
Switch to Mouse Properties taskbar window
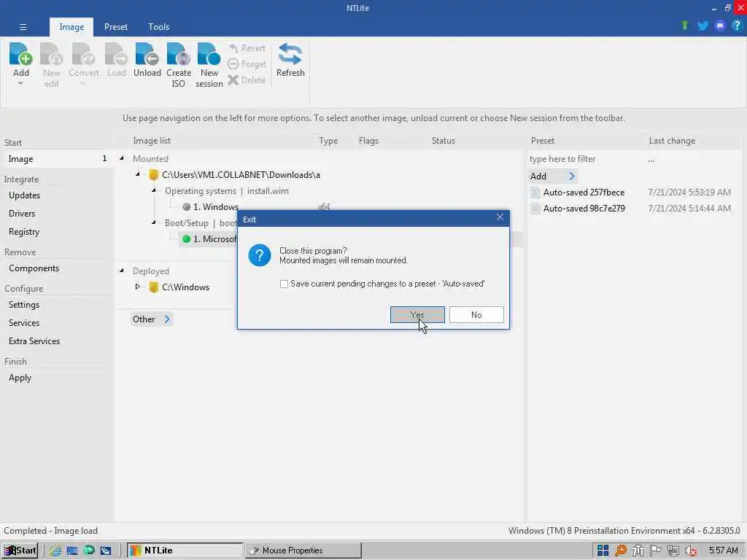pos(303,551)
